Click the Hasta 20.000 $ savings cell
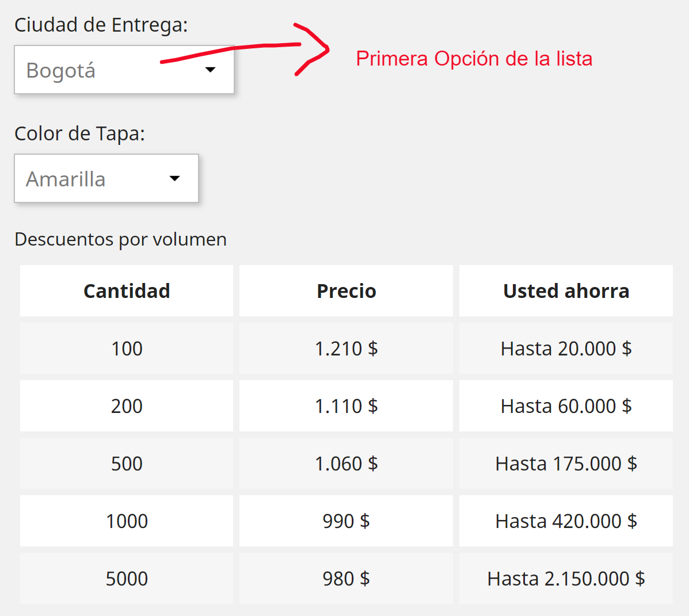This screenshot has height=616, width=689. [566, 348]
